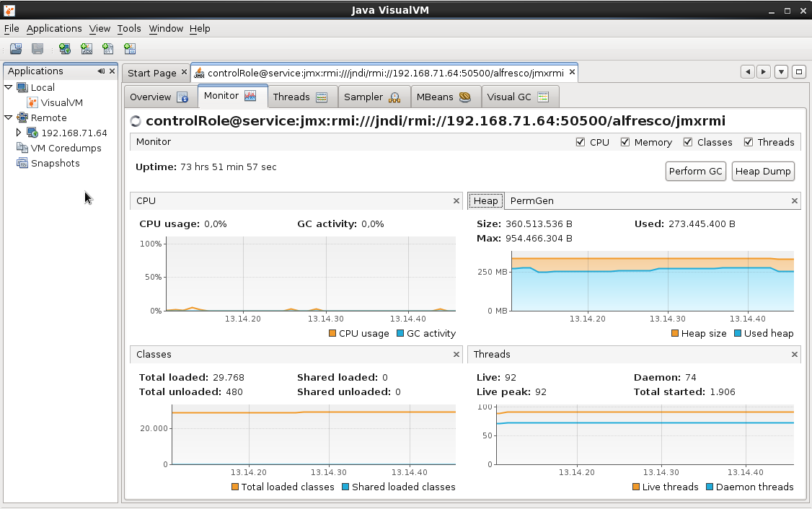Close the Classes graph panel
The height and width of the screenshot is (509, 812).
coord(456,355)
